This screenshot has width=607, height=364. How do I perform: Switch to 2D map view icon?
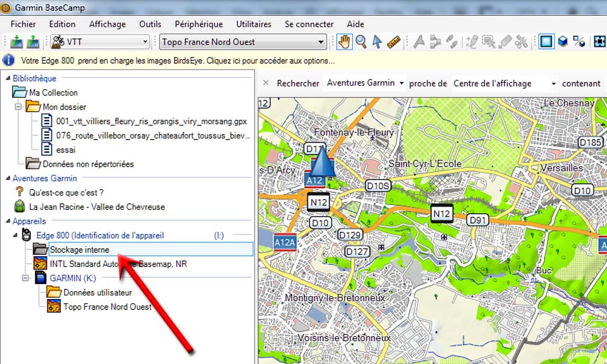[x=546, y=42]
